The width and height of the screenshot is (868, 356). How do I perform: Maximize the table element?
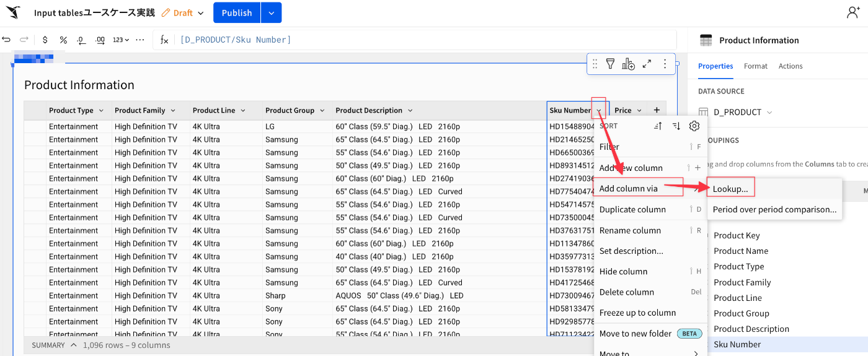[x=647, y=64]
